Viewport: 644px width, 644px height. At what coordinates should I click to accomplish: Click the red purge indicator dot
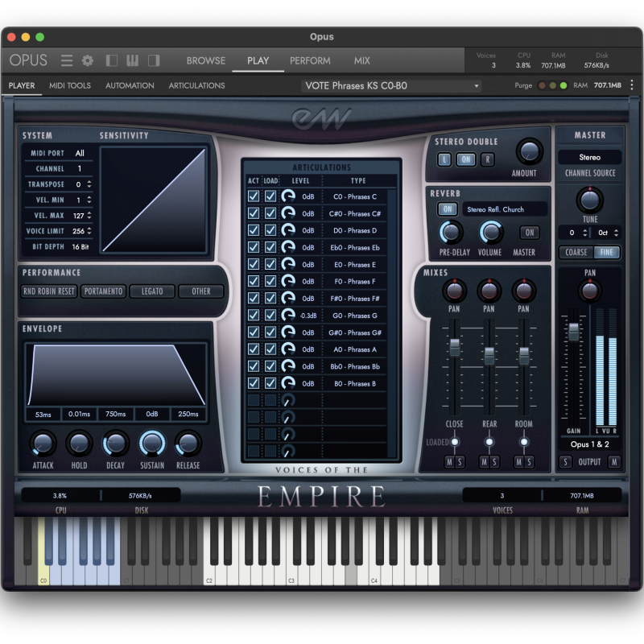[x=542, y=85]
